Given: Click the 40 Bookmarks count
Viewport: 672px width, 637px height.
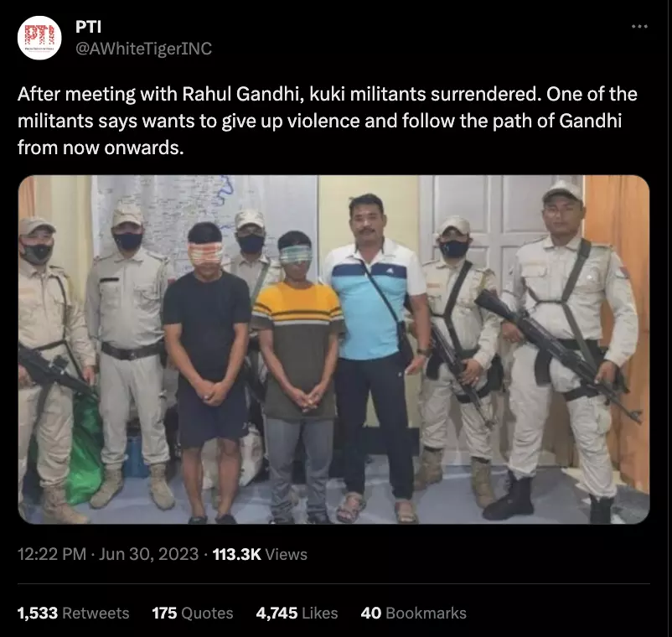Looking at the screenshot, I should click(x=414, y=613).
